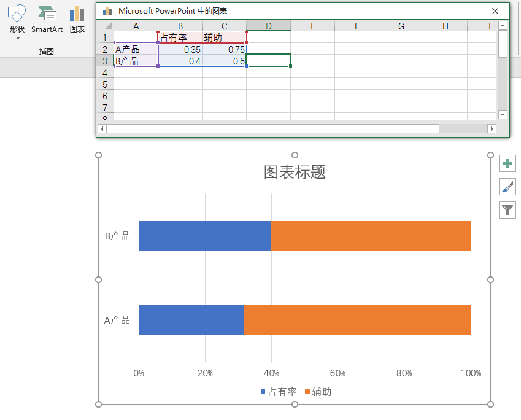Click the 80% axis label

point(404,373)
